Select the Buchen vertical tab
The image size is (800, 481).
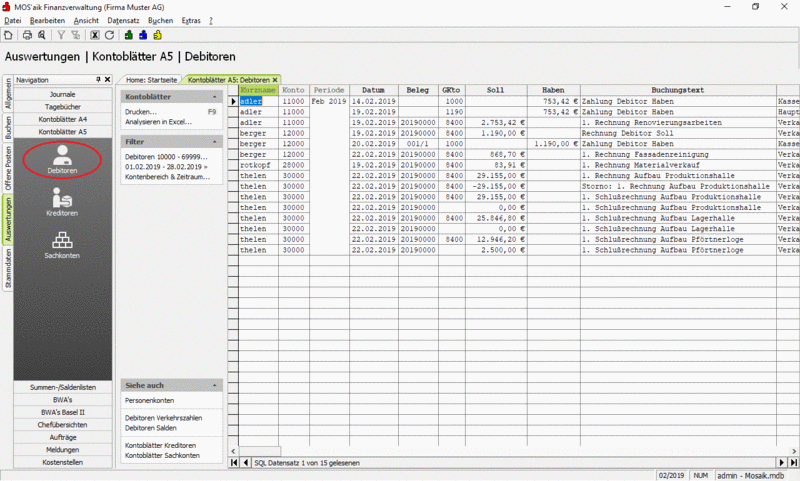click(8, 127)
